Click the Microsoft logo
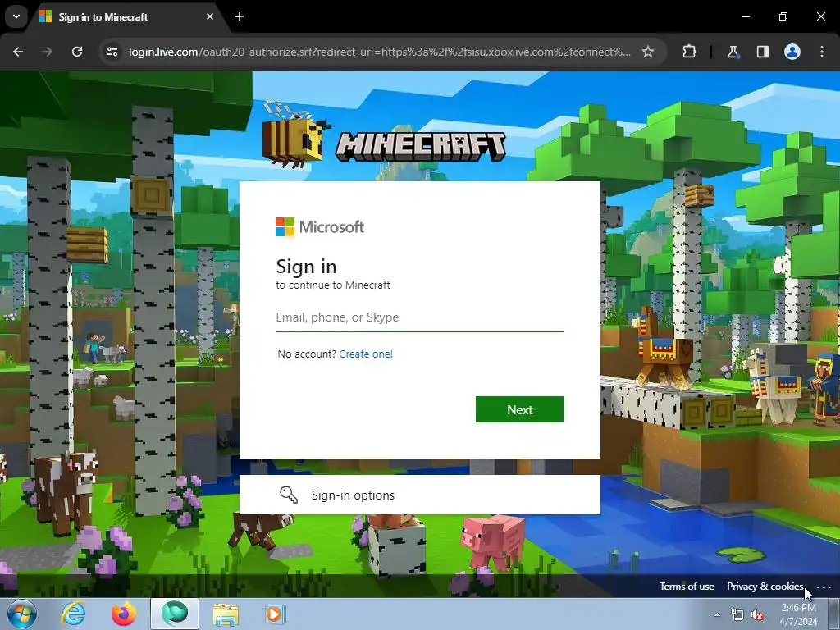Screen dimensions: 840x630 [x=320, y=227]
